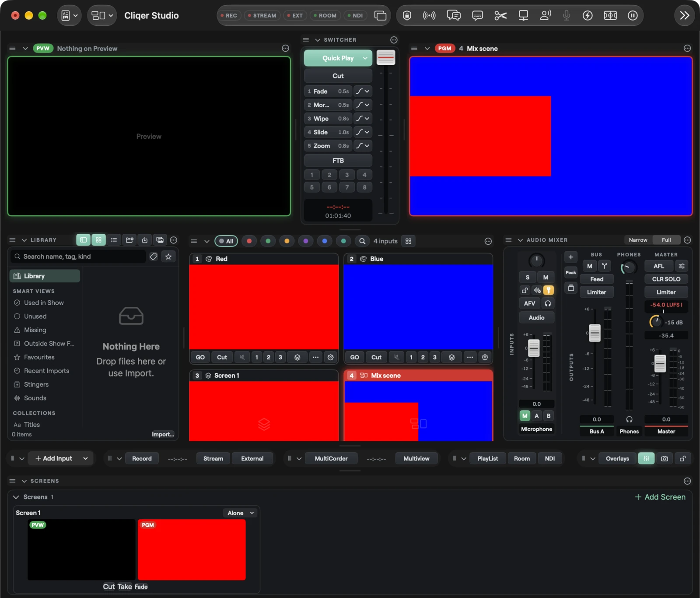700x598 pixels.
Task: Open the microphone icon in top toolbar
Action: click(567, 16)
